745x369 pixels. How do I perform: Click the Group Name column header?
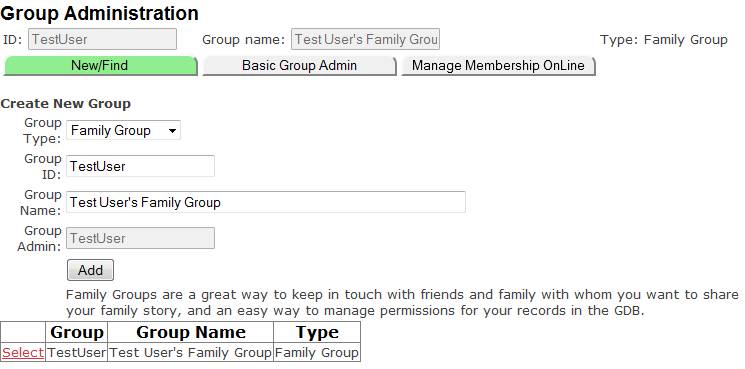[191, 332]
